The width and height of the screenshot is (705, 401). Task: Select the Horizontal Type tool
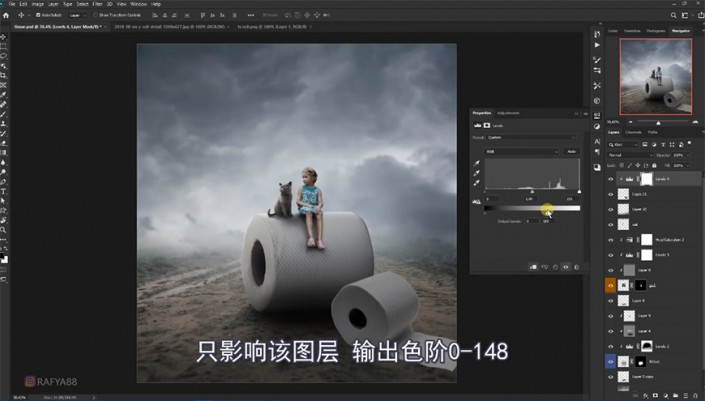4,192
